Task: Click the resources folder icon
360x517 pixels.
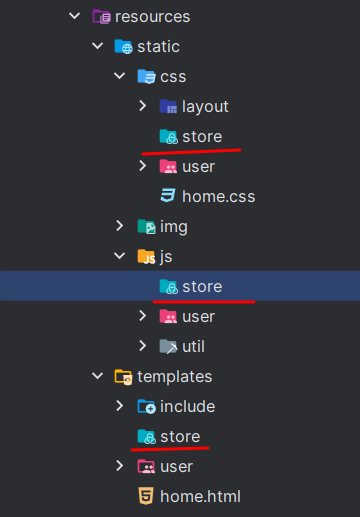Action: click(x=101, y=16)
